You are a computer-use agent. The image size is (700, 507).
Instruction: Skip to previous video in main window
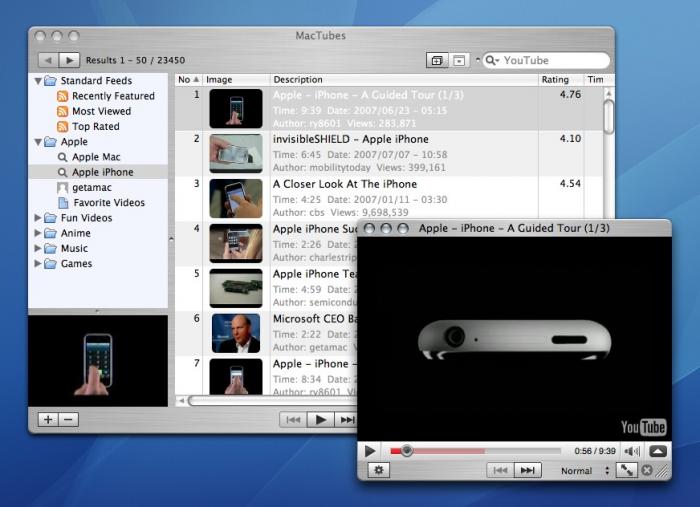(293, 420)
